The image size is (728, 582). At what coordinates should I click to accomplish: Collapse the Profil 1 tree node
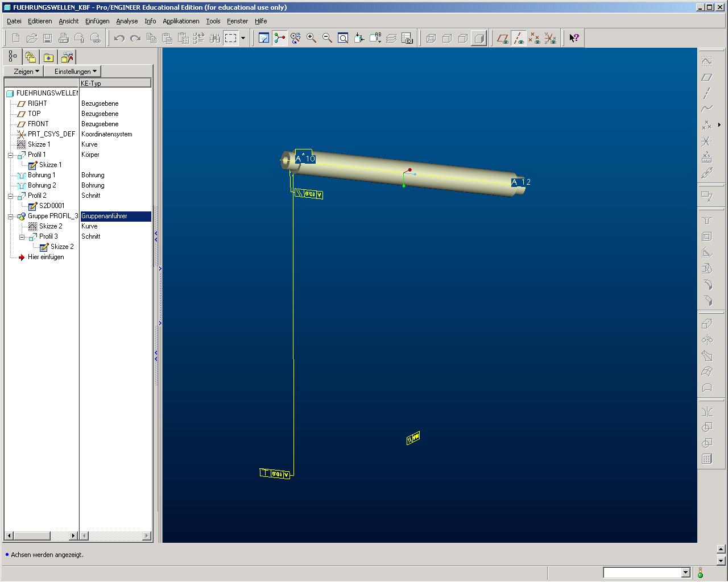pyautogui.click(x=11, y=155)
